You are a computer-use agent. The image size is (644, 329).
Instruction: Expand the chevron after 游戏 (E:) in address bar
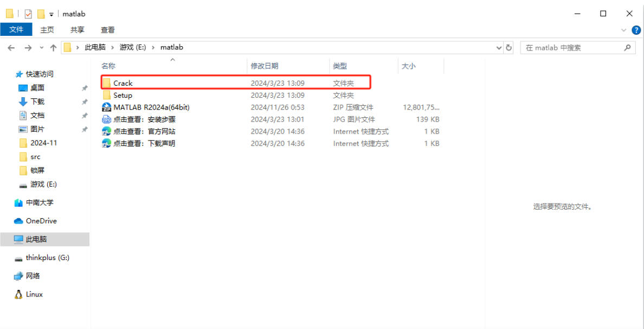(153, 48)
